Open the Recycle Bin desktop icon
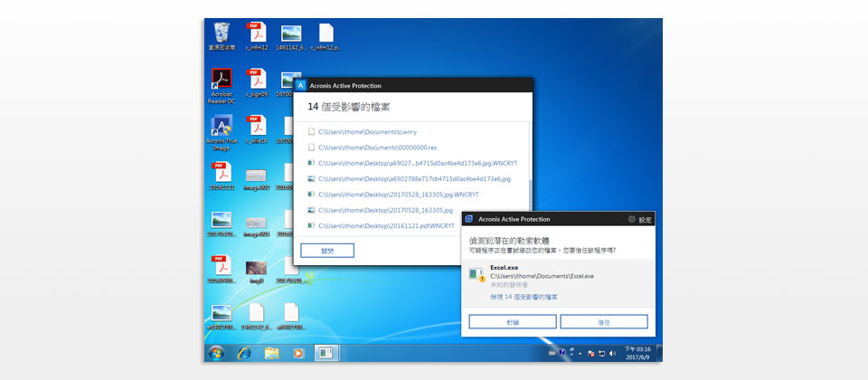Image resolution: width=868 pixels, height=380 pixels. 222,36
